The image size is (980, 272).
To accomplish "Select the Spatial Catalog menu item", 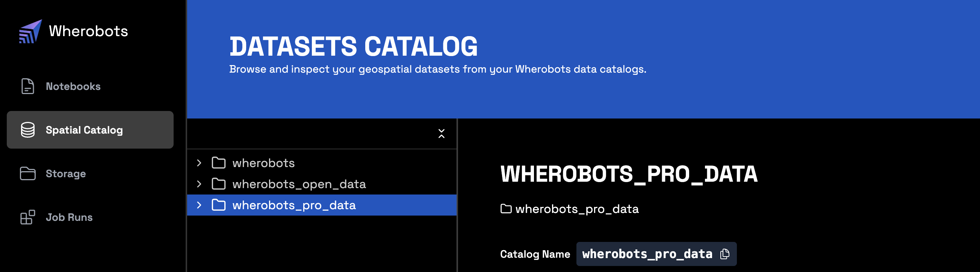I will click(90, 130).
